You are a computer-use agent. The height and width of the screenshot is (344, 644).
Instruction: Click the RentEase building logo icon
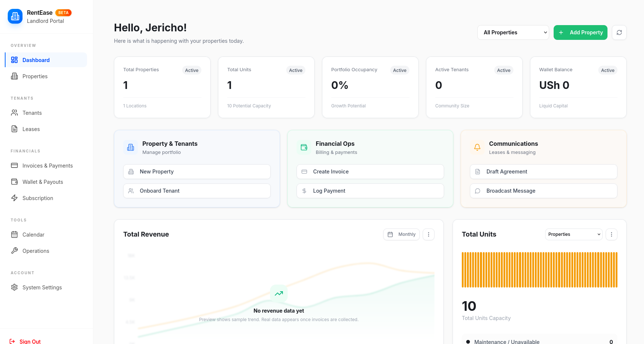click(x=15, y=16)
